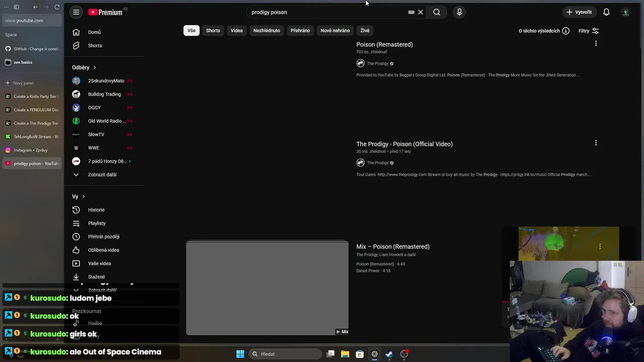Screen dimensions: 644x362
Task: Select the Přehráno filter chip
Action: [300, 31]
